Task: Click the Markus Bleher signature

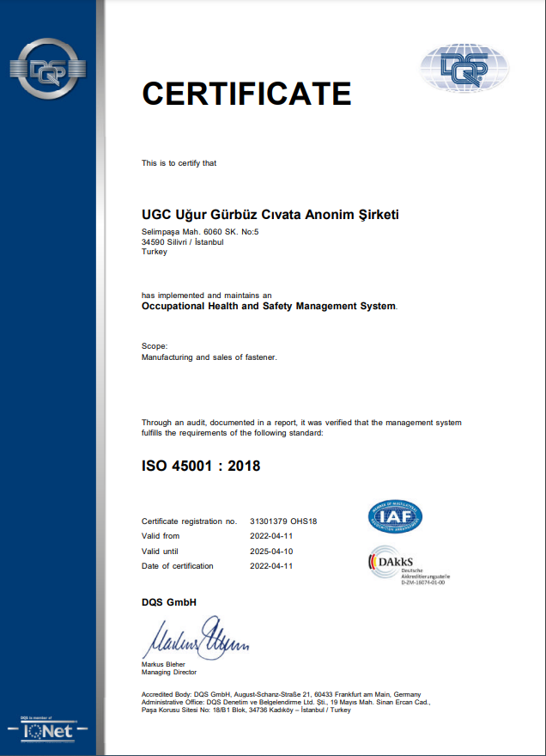Action: tap(196, 637)
